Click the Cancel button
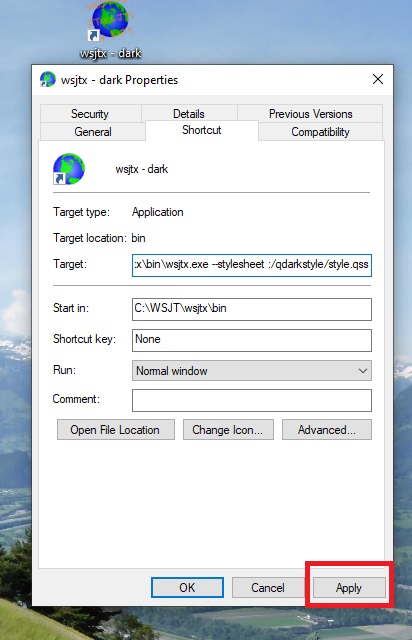 click(268, 587)
